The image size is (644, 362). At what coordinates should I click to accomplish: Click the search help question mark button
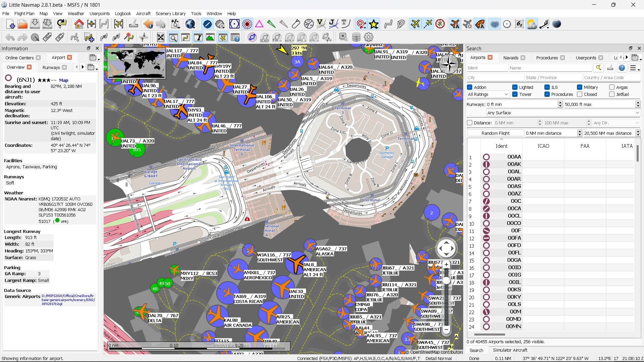coord(622,68)
